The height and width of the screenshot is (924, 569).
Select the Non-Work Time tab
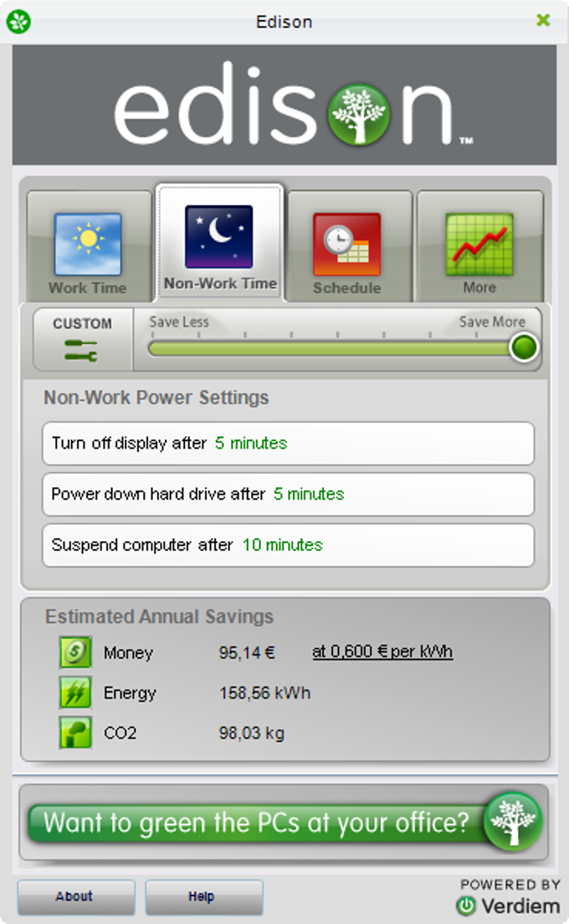[x=220, y=243]
